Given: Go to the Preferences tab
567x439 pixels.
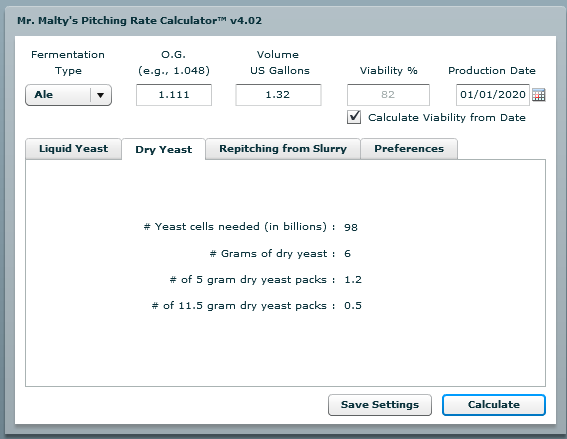Looking at the screenshot, I should click(x=409, y=149).
